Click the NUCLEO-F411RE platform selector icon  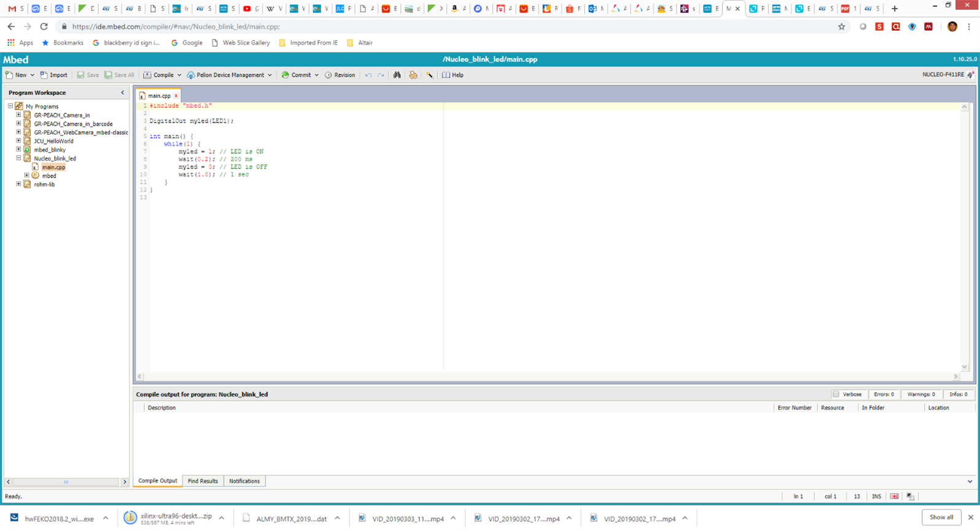coord(970,75)
